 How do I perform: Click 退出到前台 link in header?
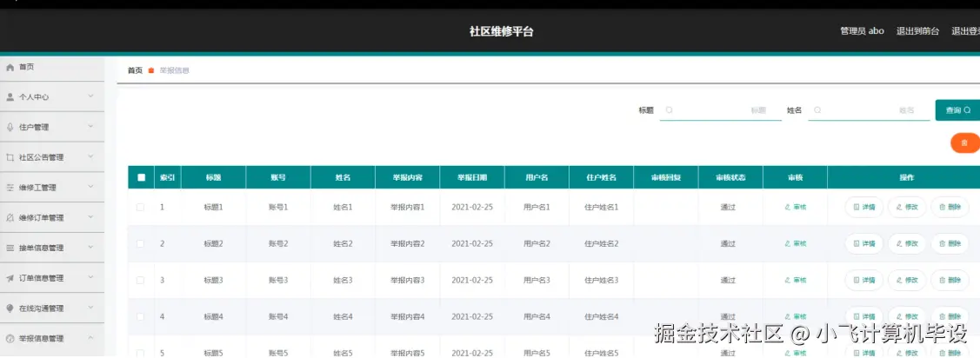click(917, 31)
